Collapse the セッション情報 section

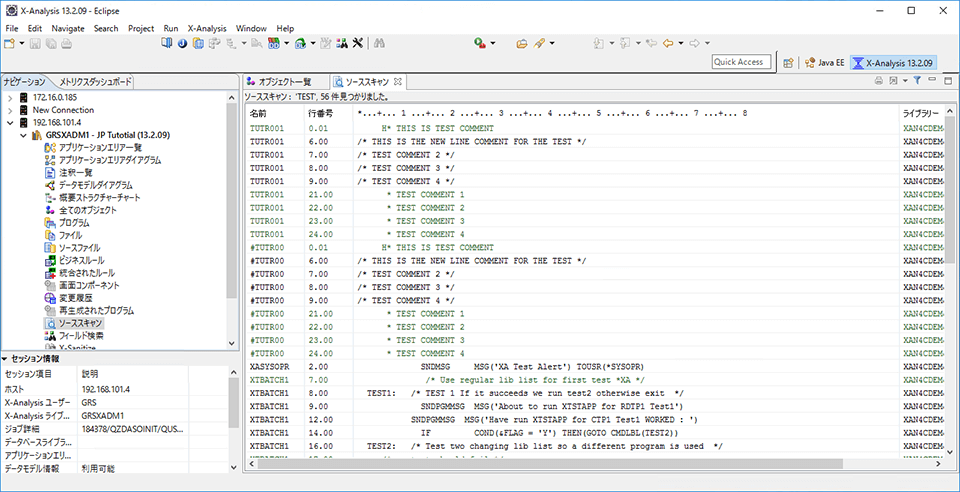point(5,359)
